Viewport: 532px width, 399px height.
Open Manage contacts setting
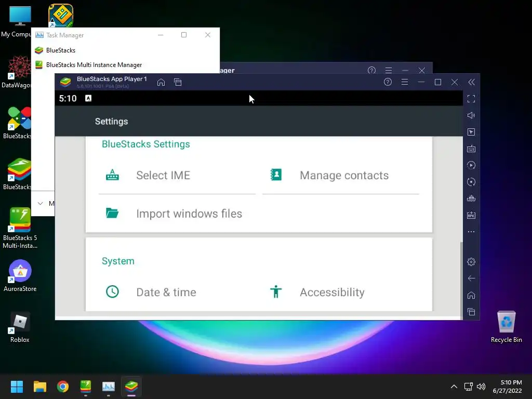341,176
